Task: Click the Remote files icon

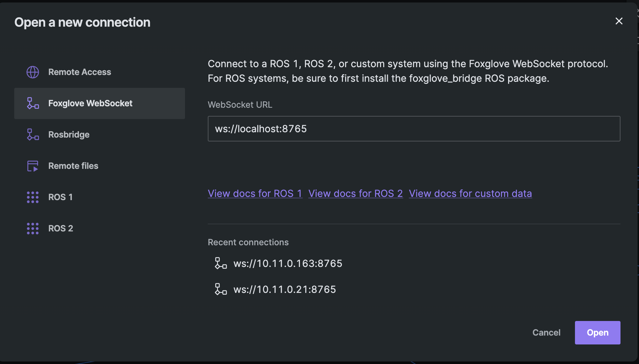Action: 33,166
